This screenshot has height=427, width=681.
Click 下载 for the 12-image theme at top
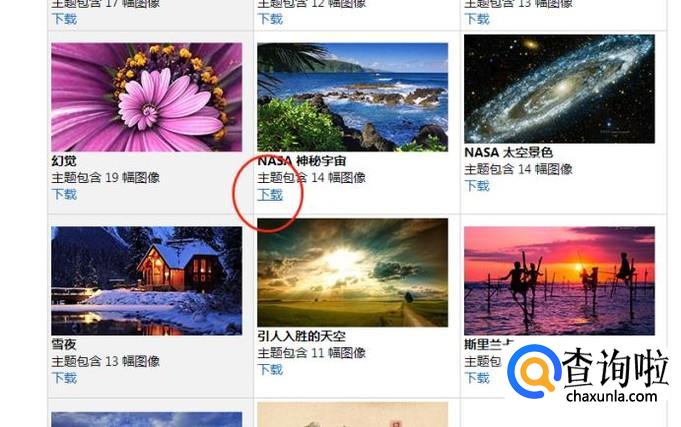click(x=270, y=19)
